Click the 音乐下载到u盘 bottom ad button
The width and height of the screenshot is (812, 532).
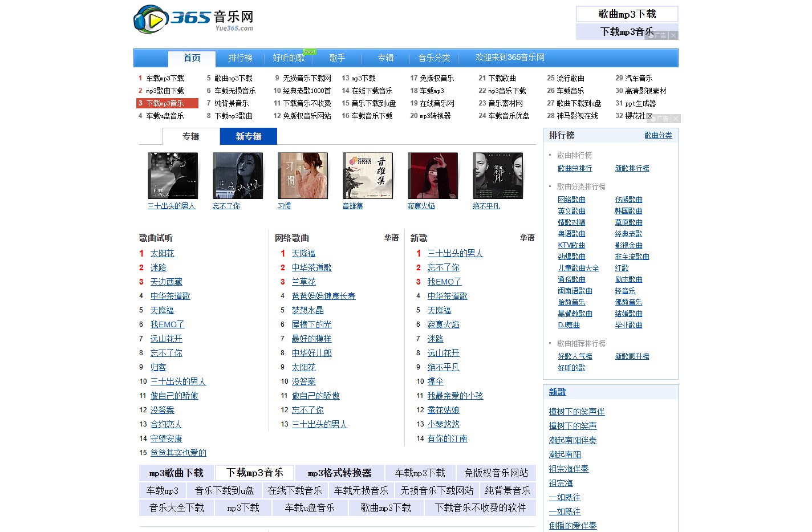(224, 490)
